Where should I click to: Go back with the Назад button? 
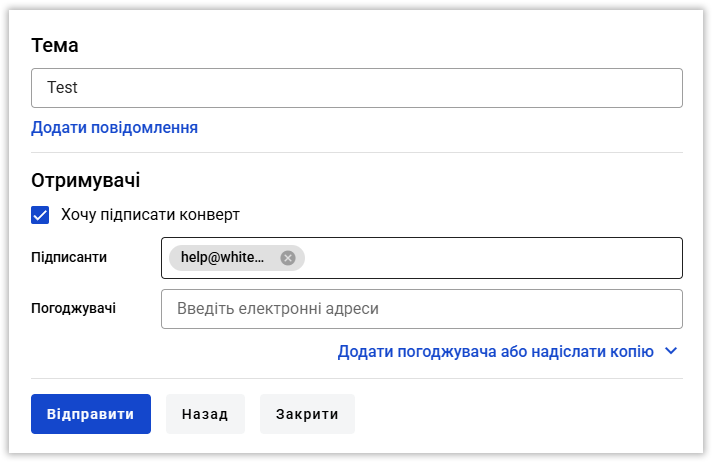205,414
